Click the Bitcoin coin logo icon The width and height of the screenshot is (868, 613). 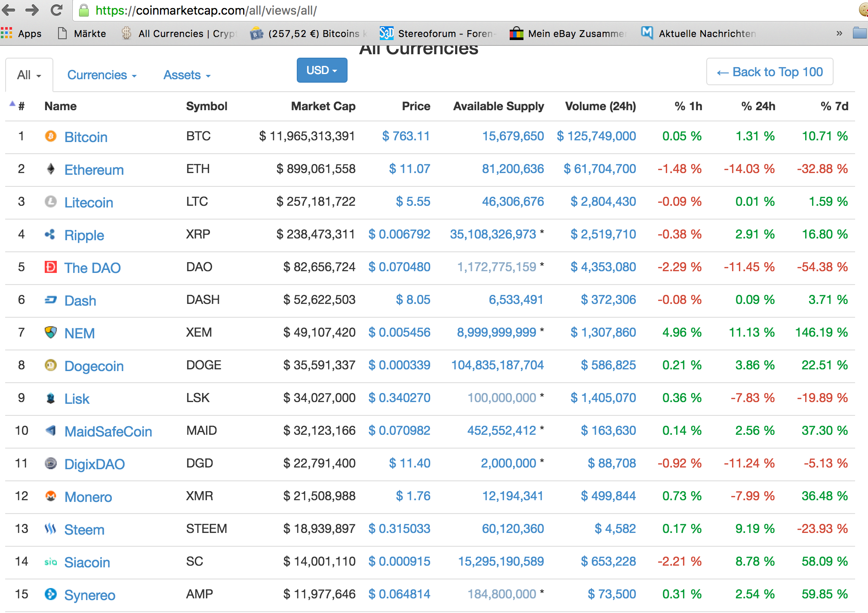coord(51,136)
